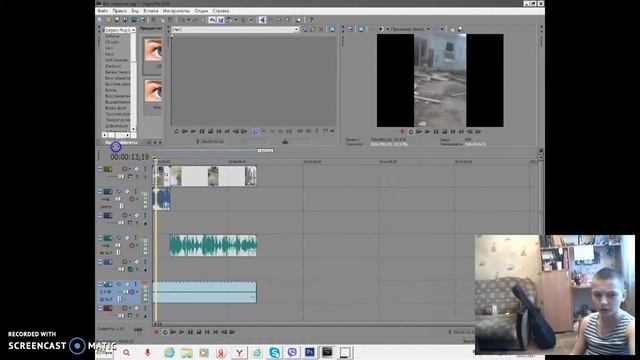
Task: Click the What's This help icon
Action: pos(310,20)
